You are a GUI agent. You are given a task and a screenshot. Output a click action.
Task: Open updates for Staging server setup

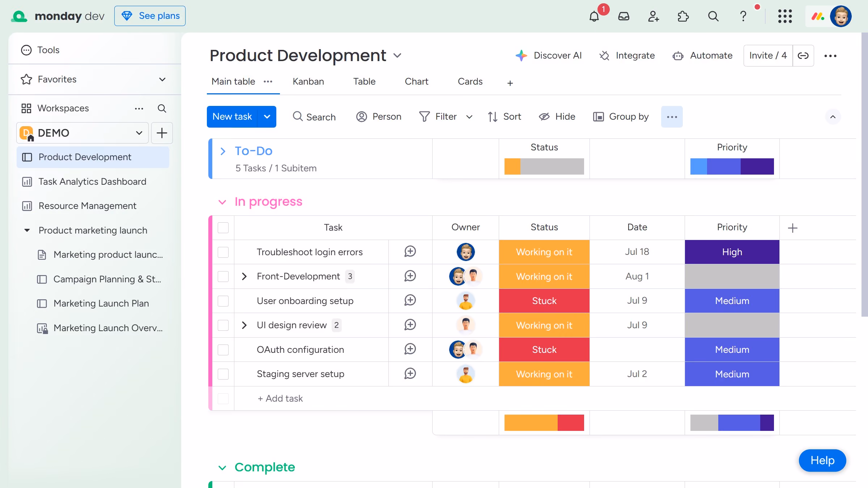410,374
